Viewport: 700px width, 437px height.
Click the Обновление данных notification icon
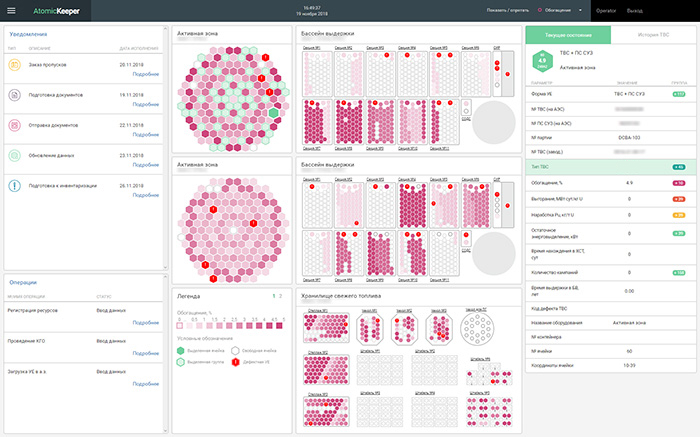coord(15,155)
